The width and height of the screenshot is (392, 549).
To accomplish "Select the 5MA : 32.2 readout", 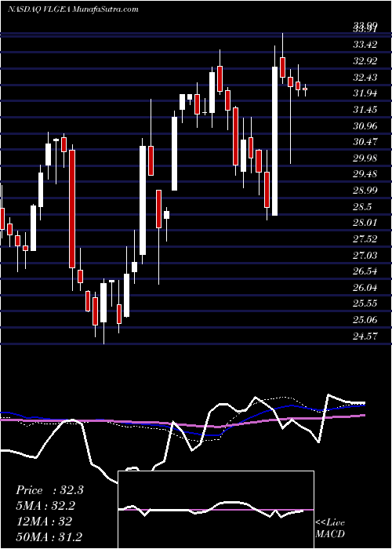I will coord(45,506).
